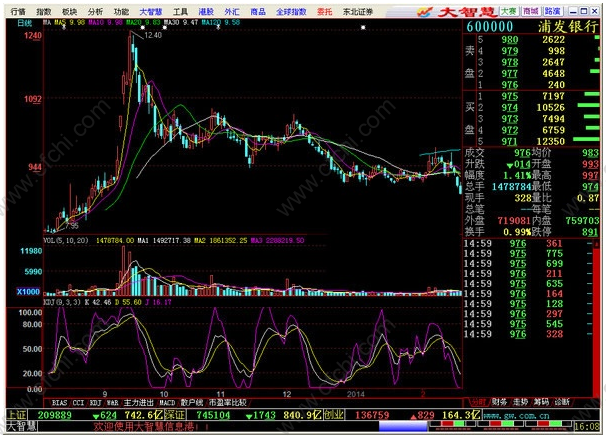Click the 上证 index value 209889
The width and height of the screenshot is (606, 442).
pos(54,415)
